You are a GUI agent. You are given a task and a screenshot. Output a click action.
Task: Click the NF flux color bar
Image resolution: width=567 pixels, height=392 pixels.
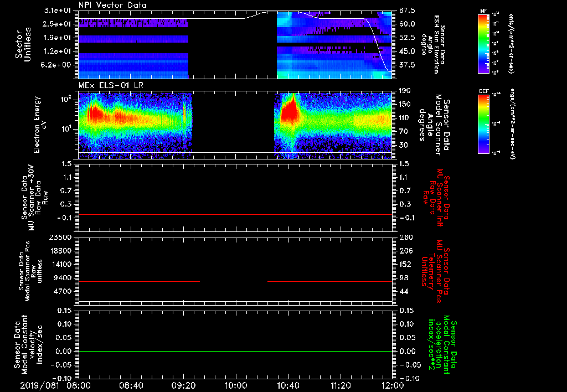click(x=484, y=43)
